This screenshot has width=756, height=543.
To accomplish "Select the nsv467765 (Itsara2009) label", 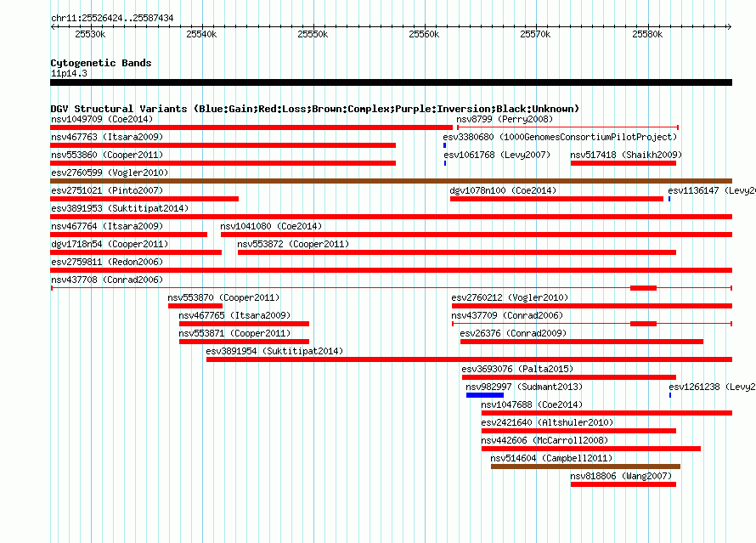I will click(x=234, y=315).
